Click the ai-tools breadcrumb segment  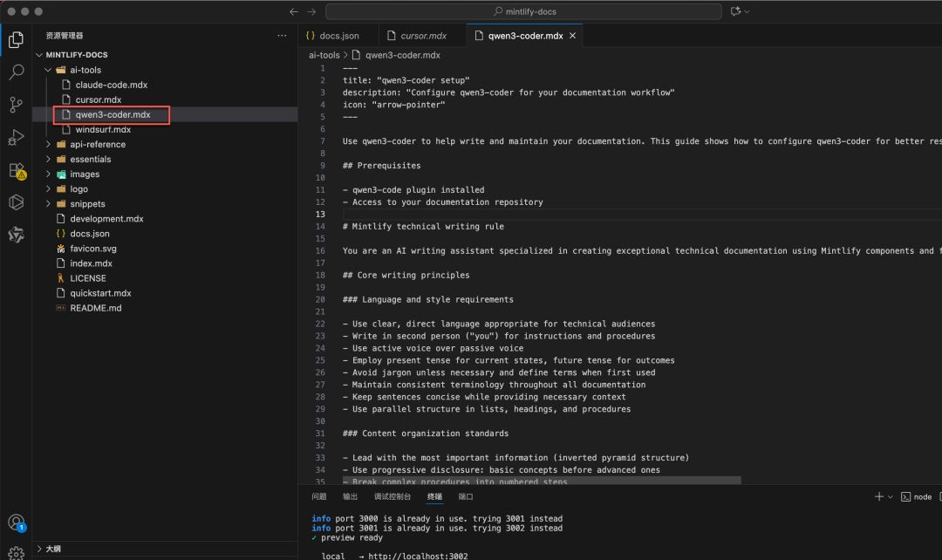tap(324, 55)
